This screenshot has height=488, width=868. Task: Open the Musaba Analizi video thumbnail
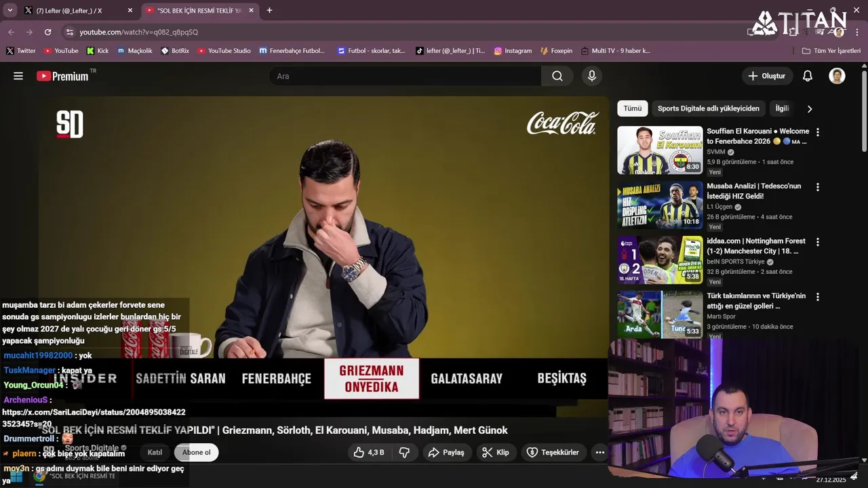tap(660, 205)
